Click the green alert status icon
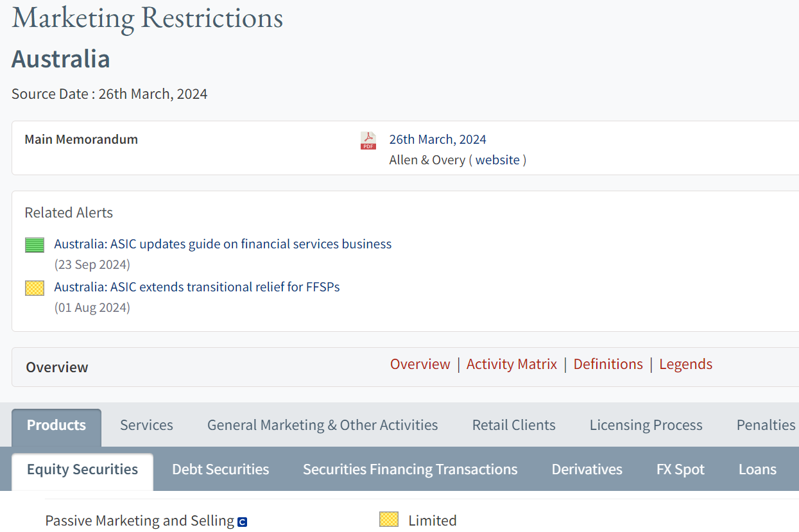The width and height of the screenshot is (799, 532). click(x=35, y=245)
